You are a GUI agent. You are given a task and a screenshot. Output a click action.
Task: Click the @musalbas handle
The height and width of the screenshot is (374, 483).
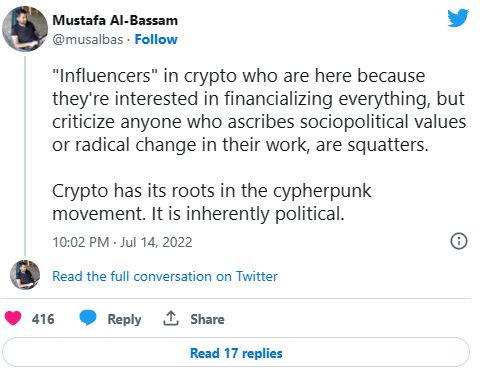(88, 40)
